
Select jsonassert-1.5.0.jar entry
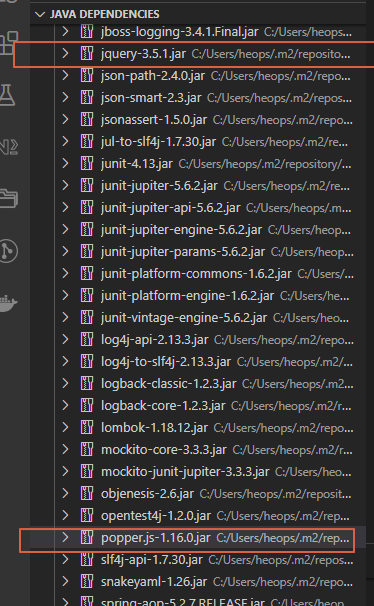tap(198, 119)
